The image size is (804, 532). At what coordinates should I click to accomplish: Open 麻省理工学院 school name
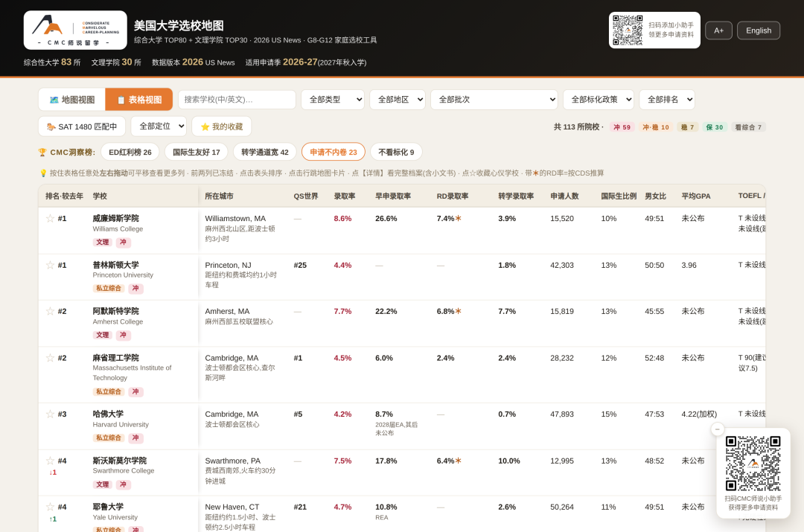(116, 358)
